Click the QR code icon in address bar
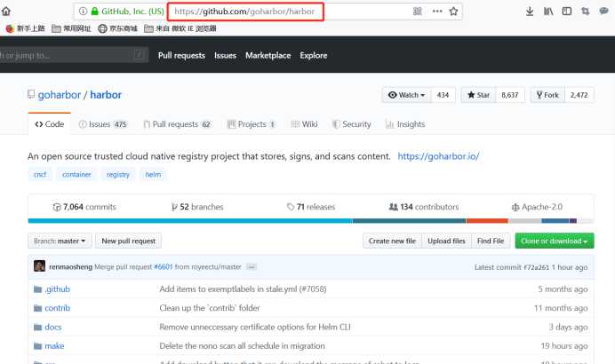This screenshot has height=364, width=615. pos(418,12)
